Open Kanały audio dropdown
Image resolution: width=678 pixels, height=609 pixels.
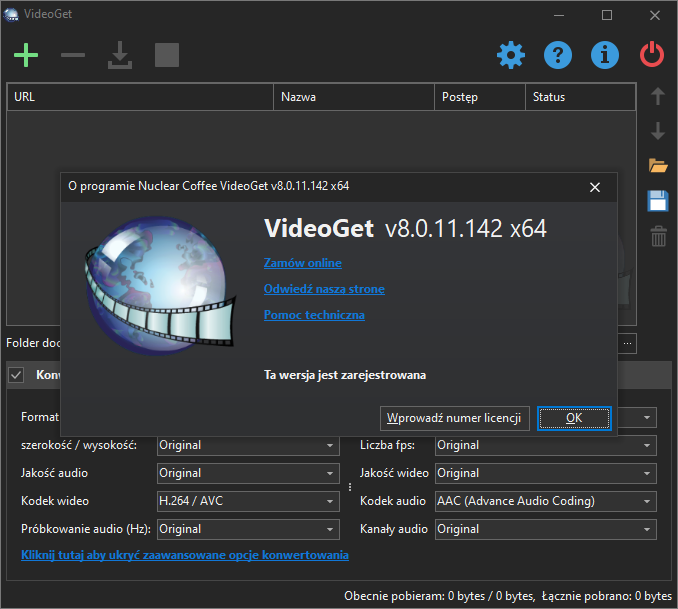(546, 529)
